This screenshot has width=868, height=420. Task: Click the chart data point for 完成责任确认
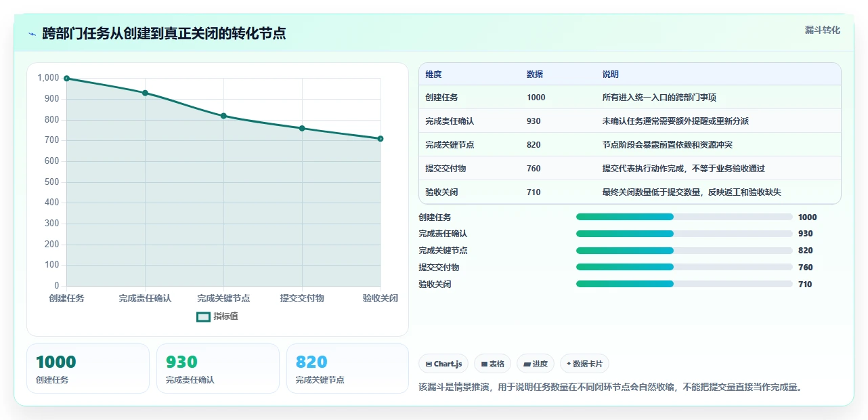coord(145,93)
